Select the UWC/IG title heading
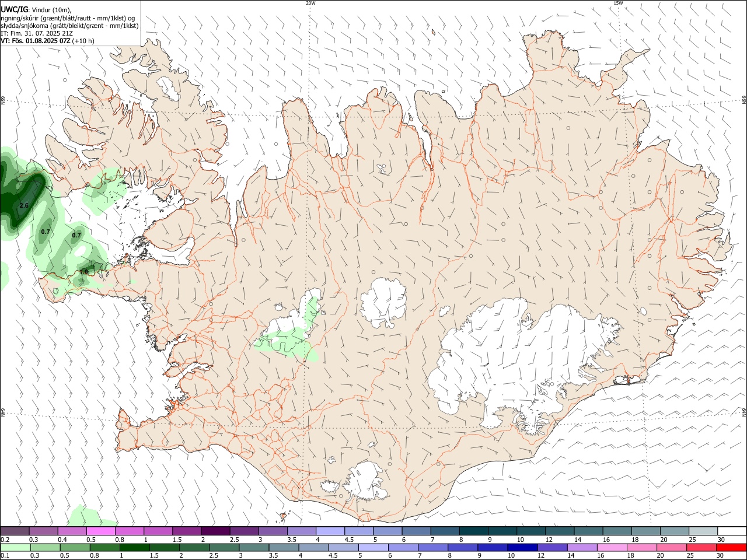This screenshot has height=560, width=747. (14, 9)
